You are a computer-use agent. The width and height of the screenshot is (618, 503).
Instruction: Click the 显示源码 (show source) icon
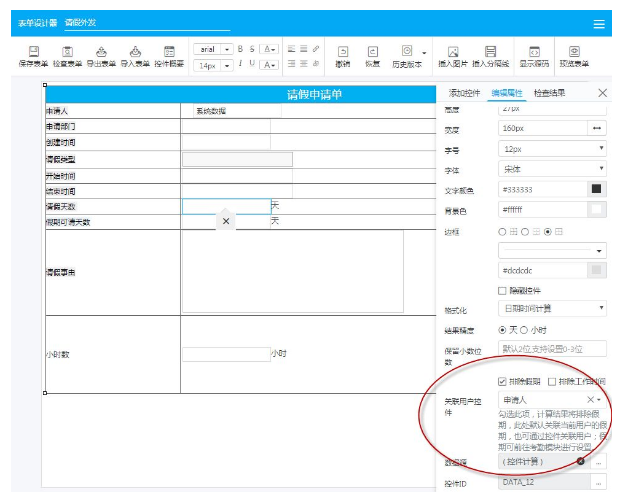pyautogui.click(x=534, y=55)
